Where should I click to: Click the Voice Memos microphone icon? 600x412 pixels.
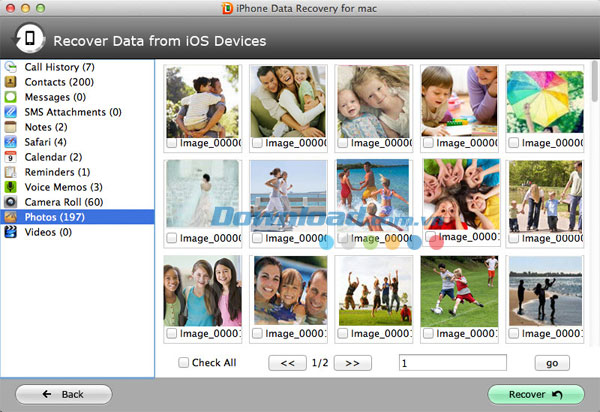pos(11,187)
